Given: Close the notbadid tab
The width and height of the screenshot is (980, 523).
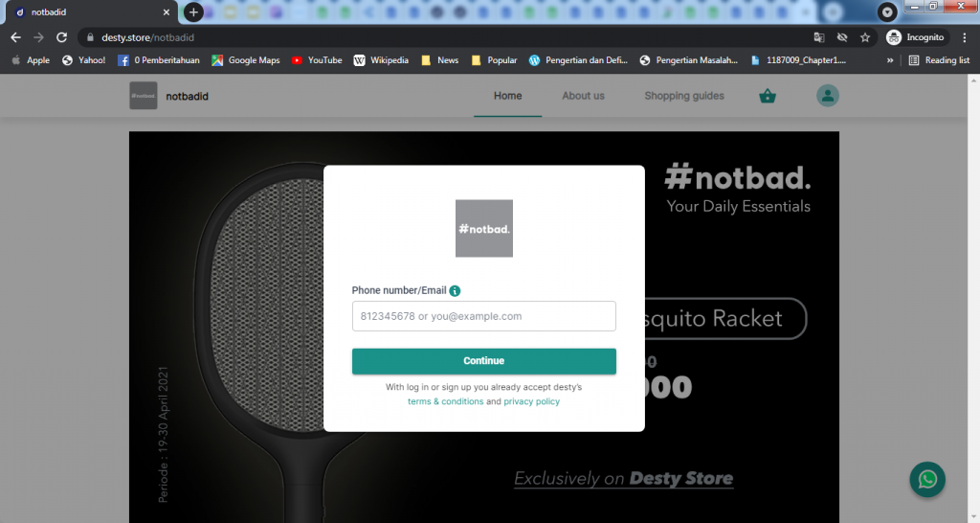Looking at the screenshot, I should (167, 11).
